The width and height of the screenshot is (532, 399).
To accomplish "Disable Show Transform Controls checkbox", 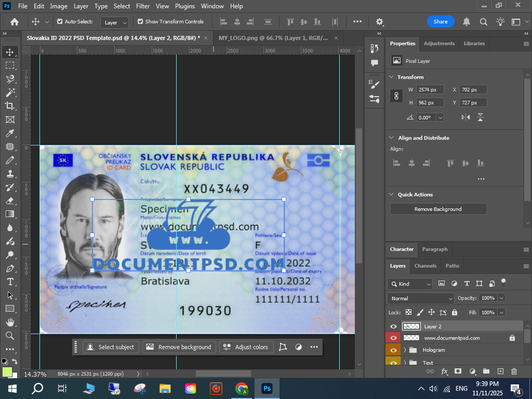I will [140, 22].
